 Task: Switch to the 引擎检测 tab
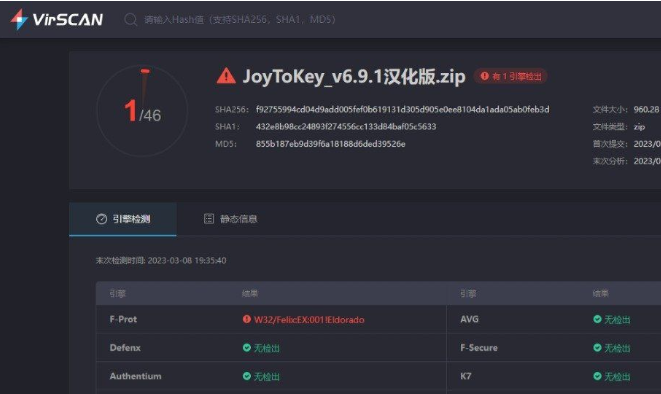pyautogui.click(x=123, y=219)
